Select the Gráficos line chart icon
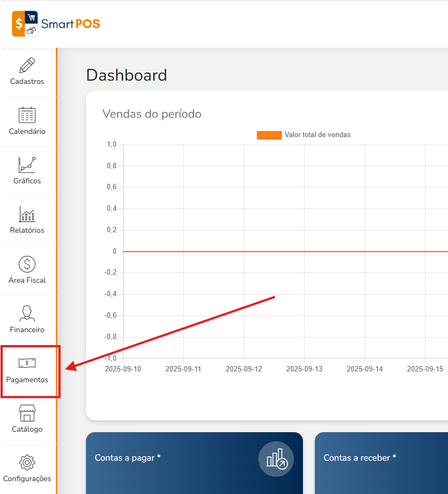This screenshot has height=494, width=448. click(x=27, y=164)
